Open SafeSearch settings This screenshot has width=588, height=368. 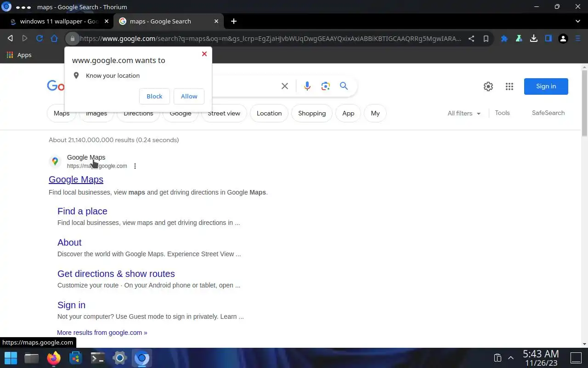[x=548, y=113]
